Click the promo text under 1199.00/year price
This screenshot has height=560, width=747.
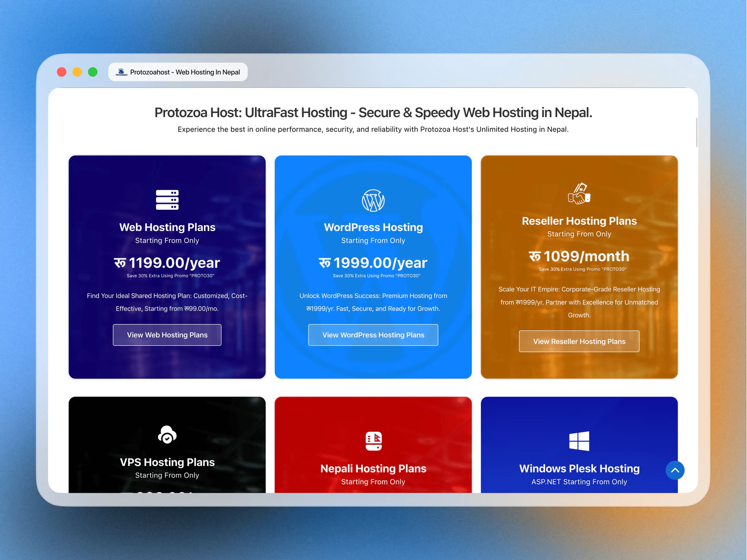pos(170,276)
